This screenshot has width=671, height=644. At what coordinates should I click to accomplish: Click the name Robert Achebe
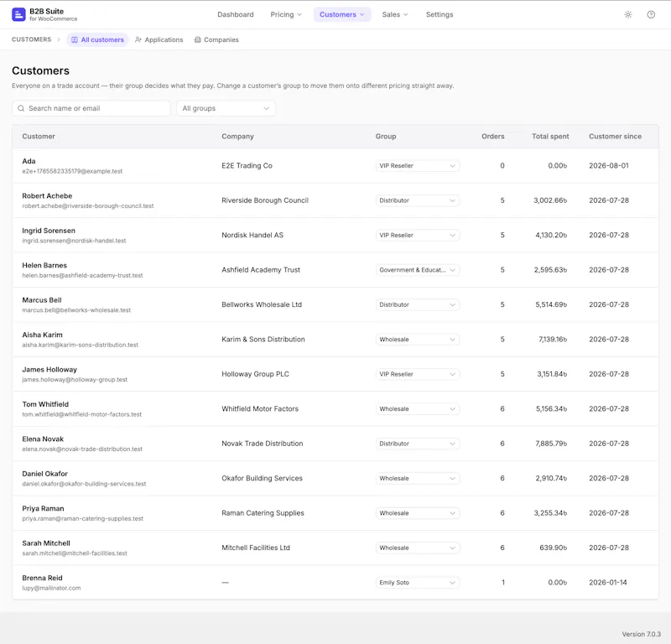pyautogui.click(x=47, y=196)
